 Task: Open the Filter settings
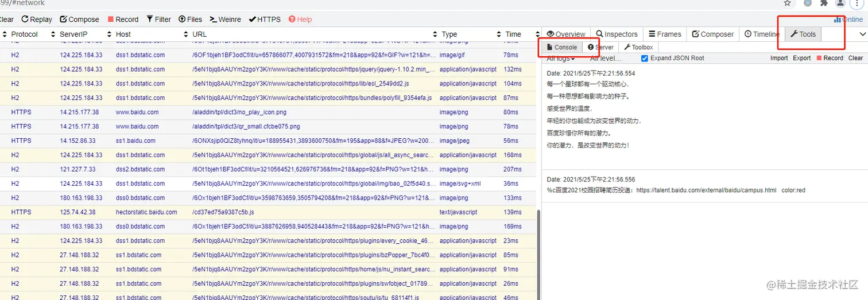(158, 20)
